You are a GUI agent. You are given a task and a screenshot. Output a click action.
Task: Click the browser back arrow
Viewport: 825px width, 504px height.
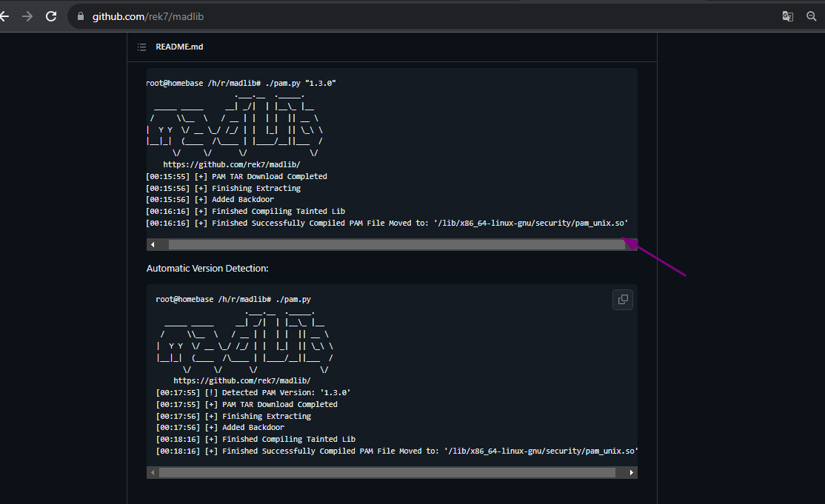tap(4, 16)
